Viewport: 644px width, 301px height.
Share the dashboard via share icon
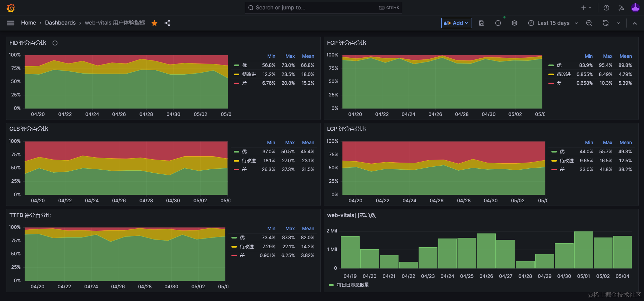coord(167,23)
